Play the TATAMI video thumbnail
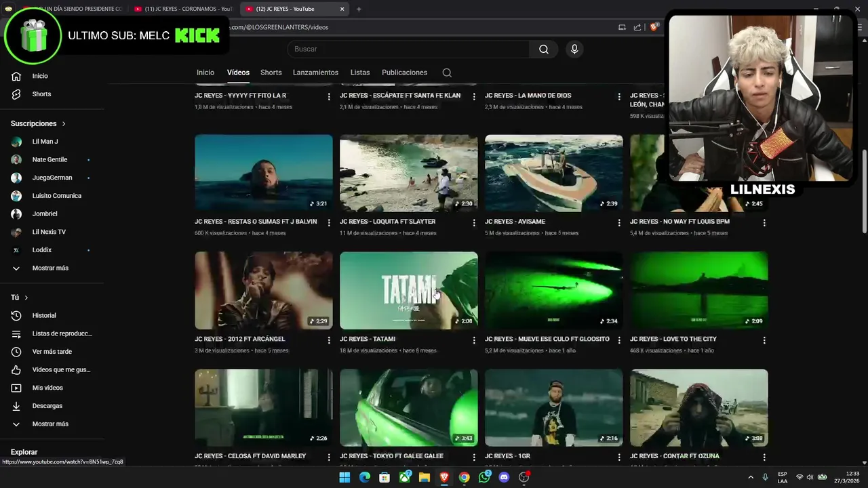Image resolution: width=868 pixels, height=488 pixels. 409,291
